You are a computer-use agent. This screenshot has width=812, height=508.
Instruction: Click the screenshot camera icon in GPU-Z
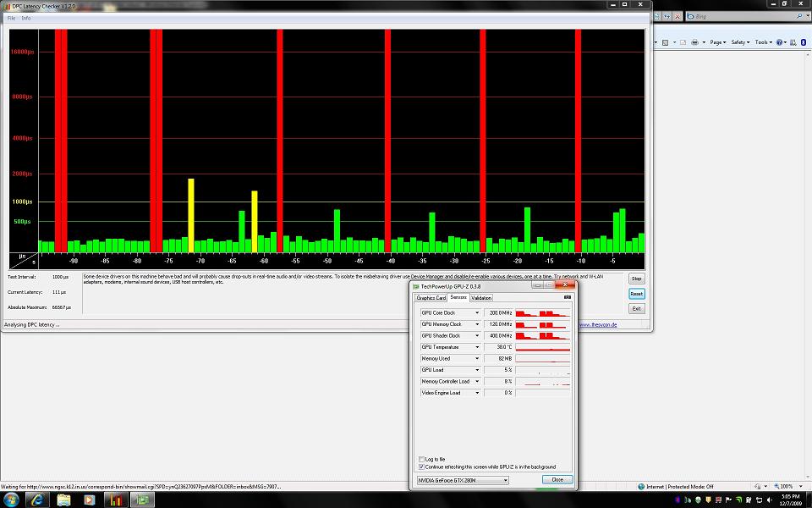click(567, 297)
